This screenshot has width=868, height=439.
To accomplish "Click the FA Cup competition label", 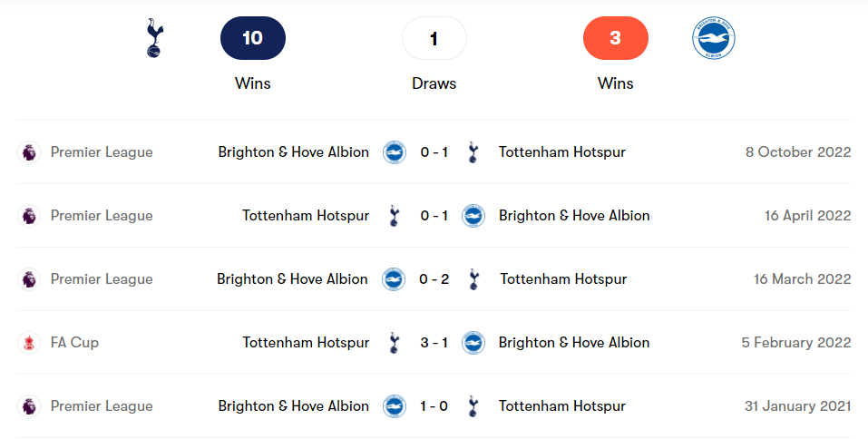I will pyautogui.click(x=74, y=343).
